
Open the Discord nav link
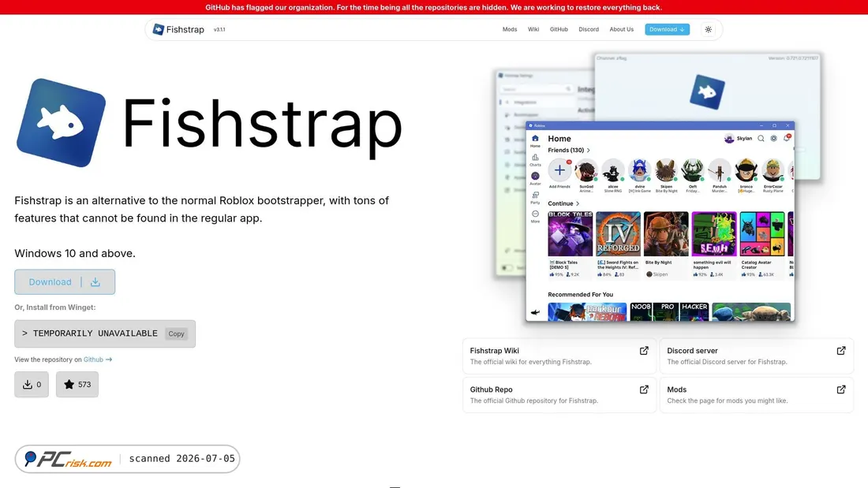click(x=589, y=29)
